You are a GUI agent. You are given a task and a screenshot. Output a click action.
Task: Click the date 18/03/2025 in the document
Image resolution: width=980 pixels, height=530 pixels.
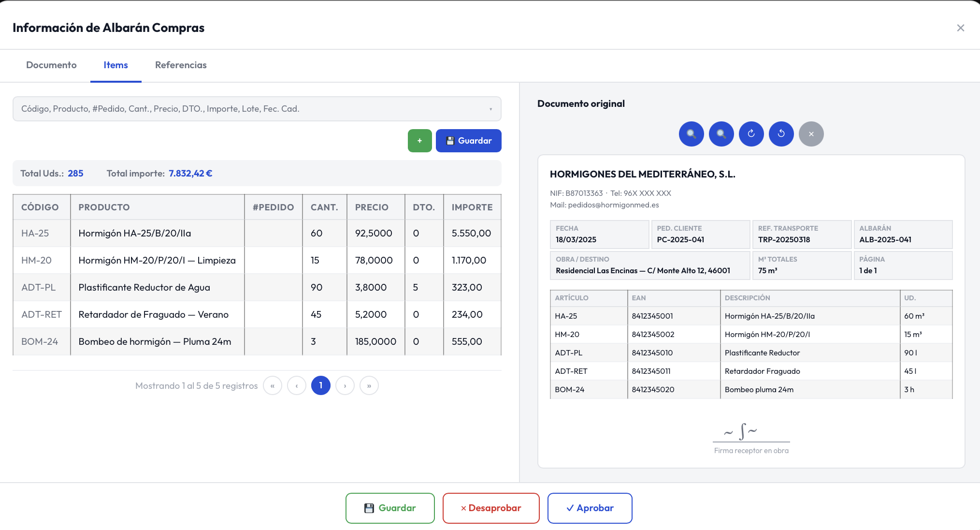point(576,240)
